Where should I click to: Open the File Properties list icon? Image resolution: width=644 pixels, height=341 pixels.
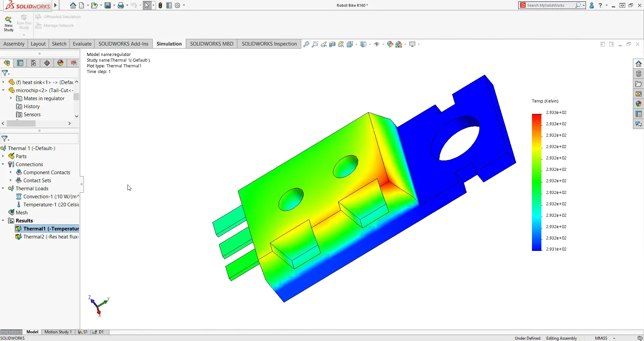[169, 5]
